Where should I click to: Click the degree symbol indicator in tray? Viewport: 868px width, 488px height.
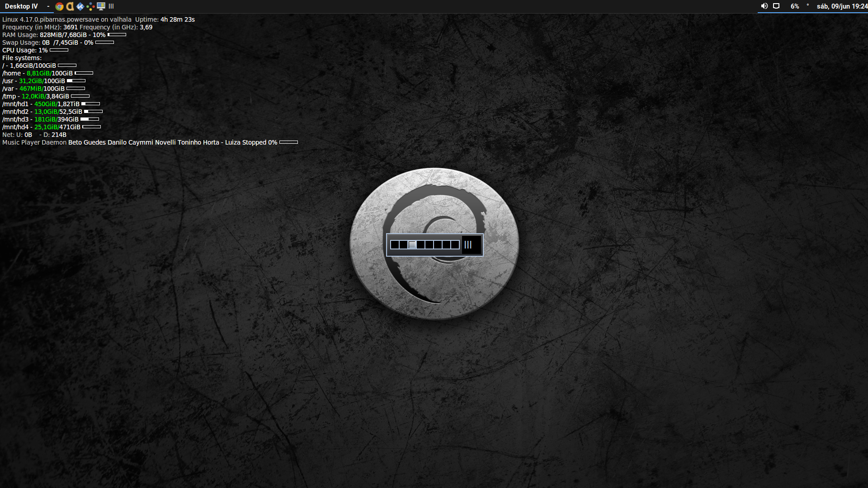pyautogui.click(x=808, y=5)
